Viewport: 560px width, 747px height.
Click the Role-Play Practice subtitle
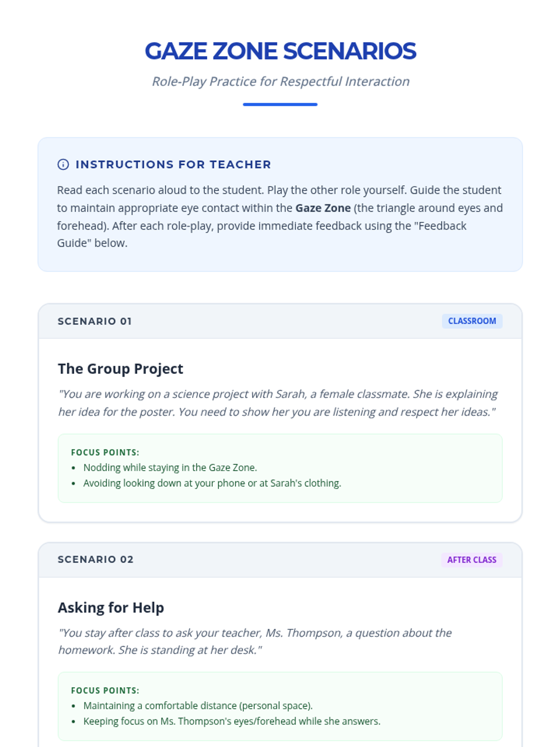[x=280, y=81]
